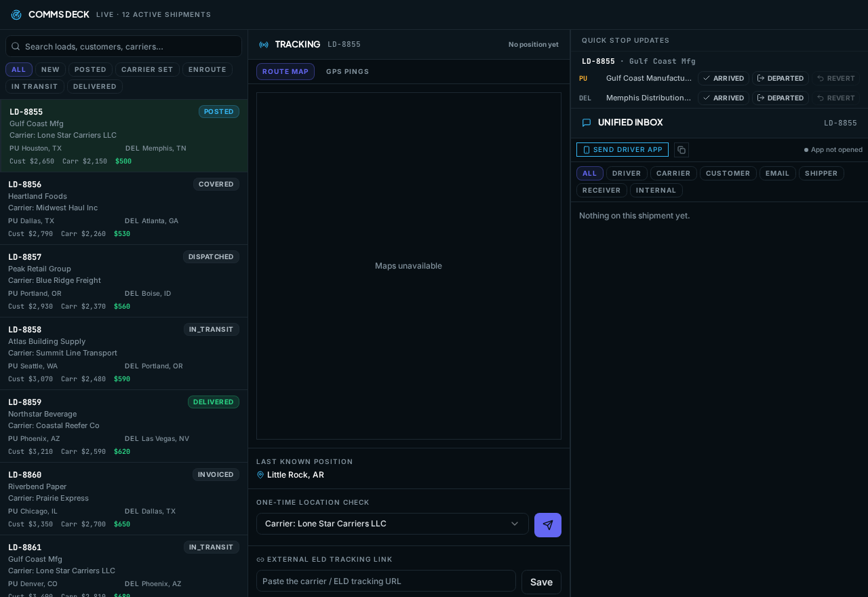868x597 pixels.
Task: Select the Email inbox filter
Action: click(x=778, y=174)
